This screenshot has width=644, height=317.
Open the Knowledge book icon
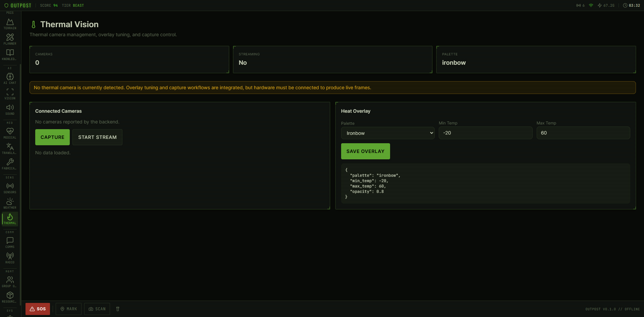pyautogui.click(x=10, y=54)
